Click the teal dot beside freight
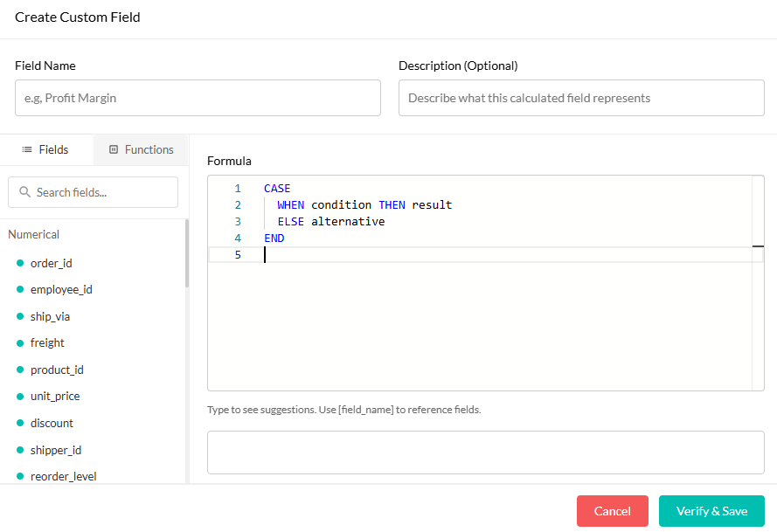The image size is (777, 532). pyautogui.click(x=21, y=342)
